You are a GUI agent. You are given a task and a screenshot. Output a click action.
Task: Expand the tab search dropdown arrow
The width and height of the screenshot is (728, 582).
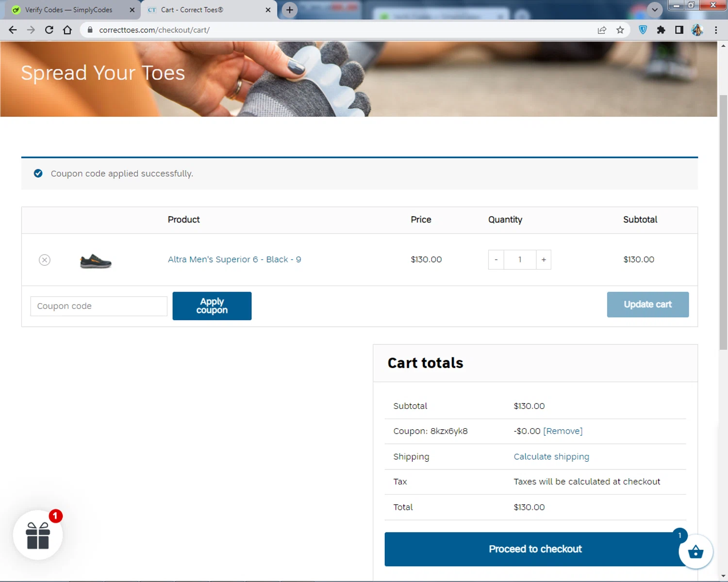click(x=655, y=10)
